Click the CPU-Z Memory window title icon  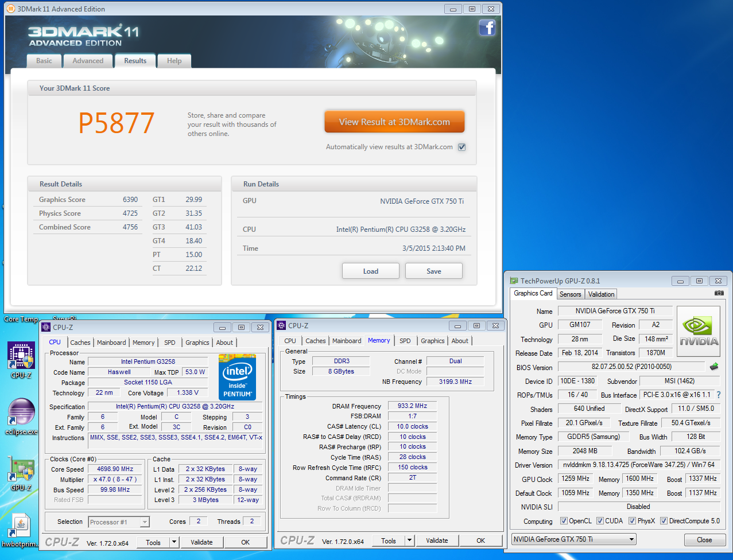[x=281, y=325]
